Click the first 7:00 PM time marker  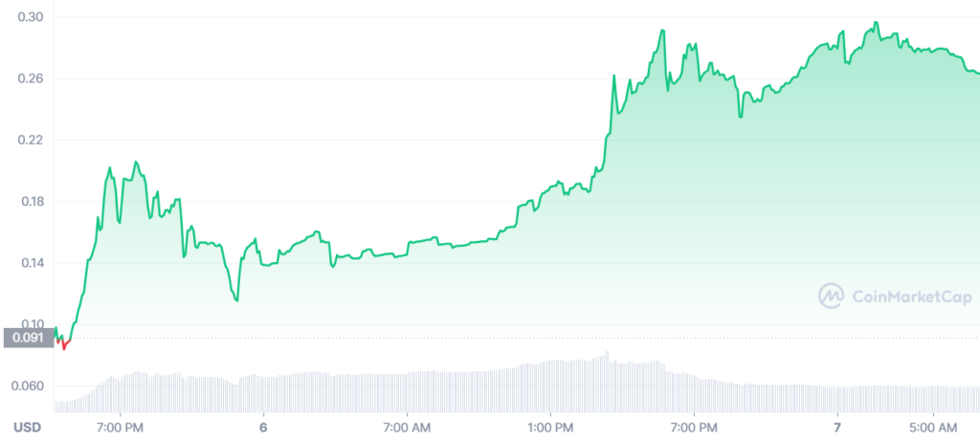click(120, 429)
